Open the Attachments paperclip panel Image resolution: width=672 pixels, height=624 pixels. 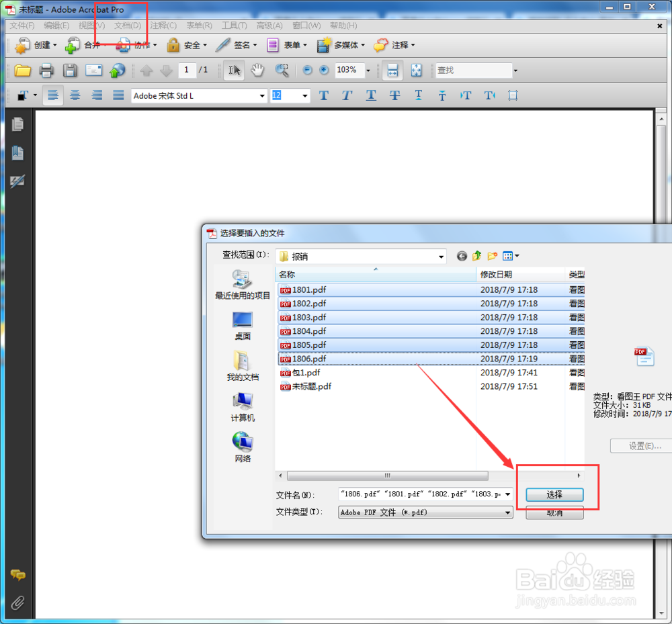point(17,603)
